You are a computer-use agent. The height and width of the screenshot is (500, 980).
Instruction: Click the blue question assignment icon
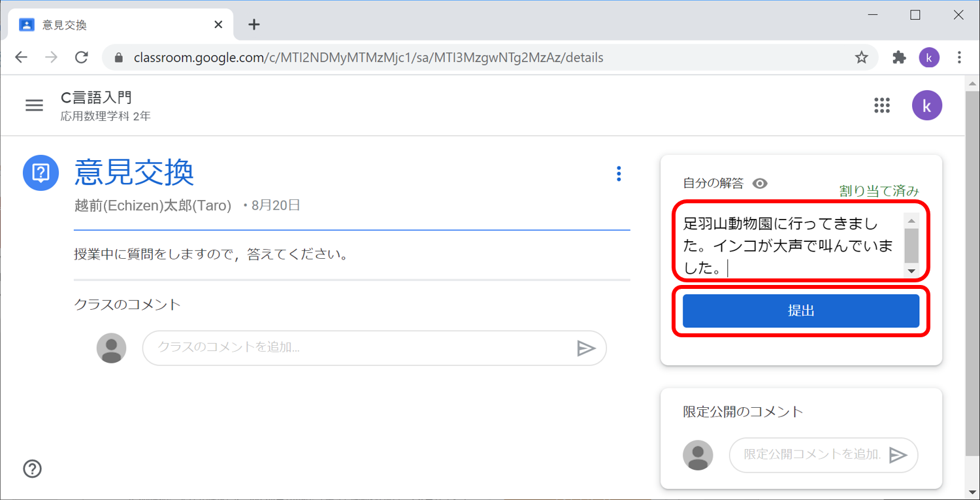[x=41, y=173]
